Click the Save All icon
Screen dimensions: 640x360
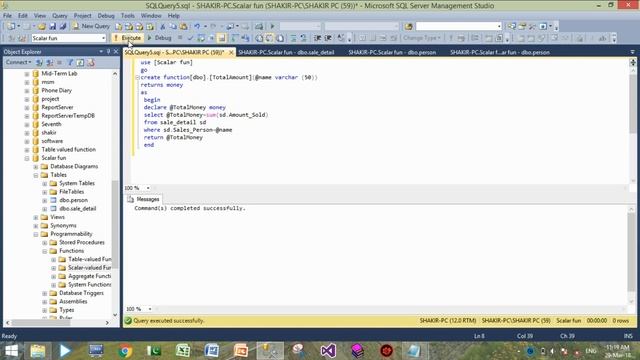click(63, 26)
